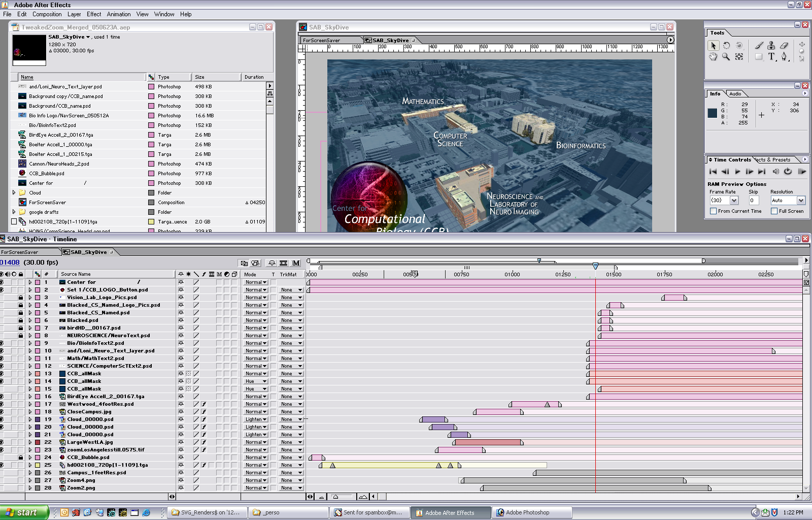Click the shy layers button in timeline
The image size is (812, 520).
[272, 263]
